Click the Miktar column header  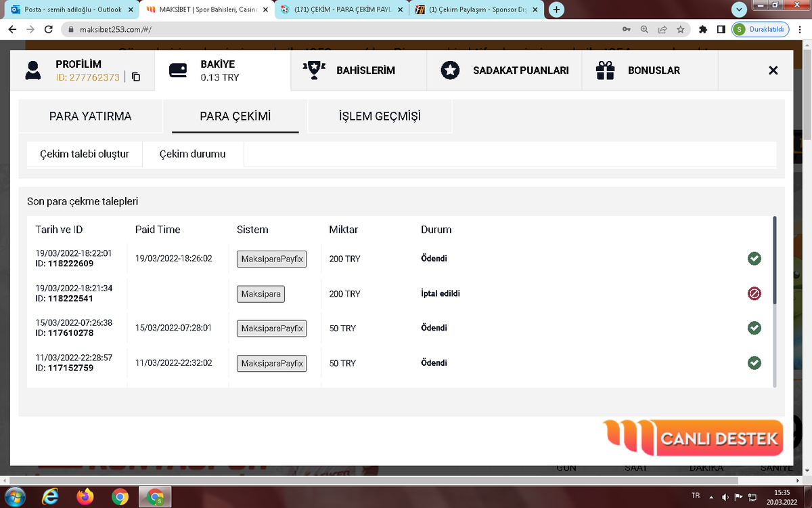click(x=344, y=230)
